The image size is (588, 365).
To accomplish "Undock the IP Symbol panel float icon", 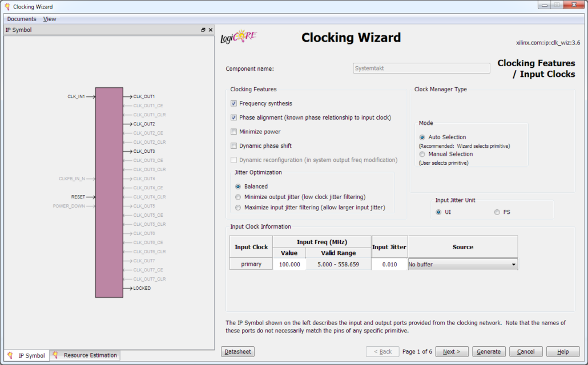I will [203, 30].
